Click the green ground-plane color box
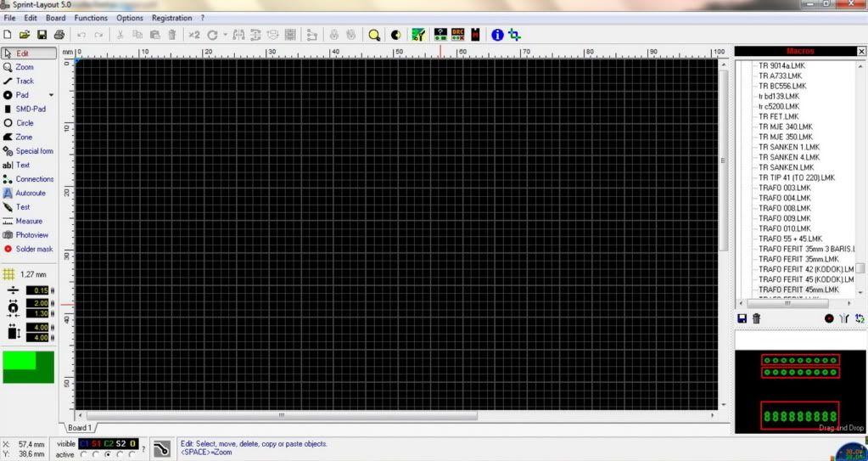The height and width of the screenshot is (461, 868). [28, 367]
